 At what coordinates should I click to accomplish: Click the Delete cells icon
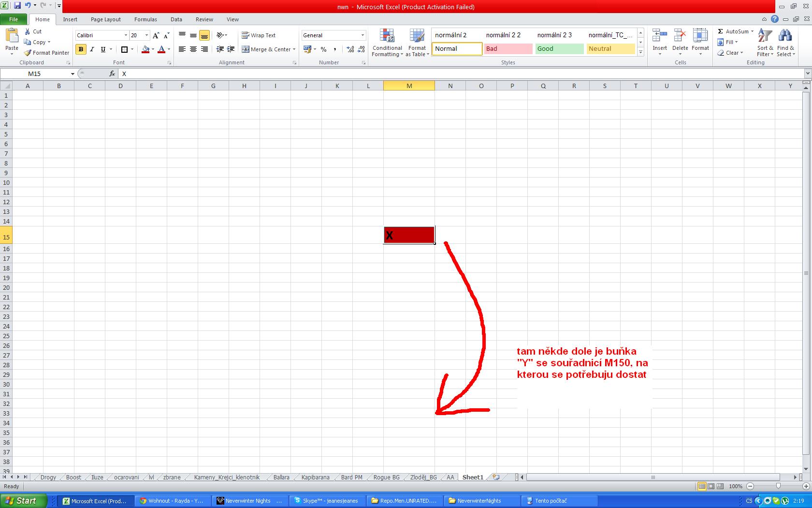(680, 36)
